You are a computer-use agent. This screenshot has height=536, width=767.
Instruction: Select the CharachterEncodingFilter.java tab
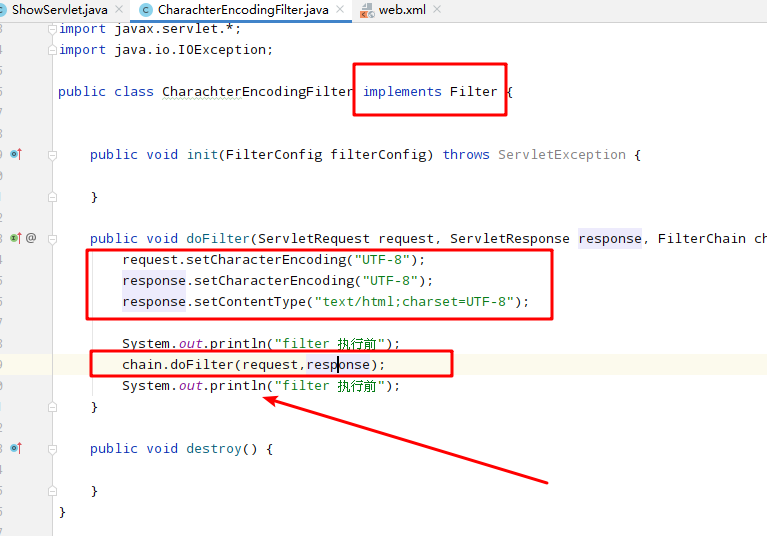click(243, 10)
